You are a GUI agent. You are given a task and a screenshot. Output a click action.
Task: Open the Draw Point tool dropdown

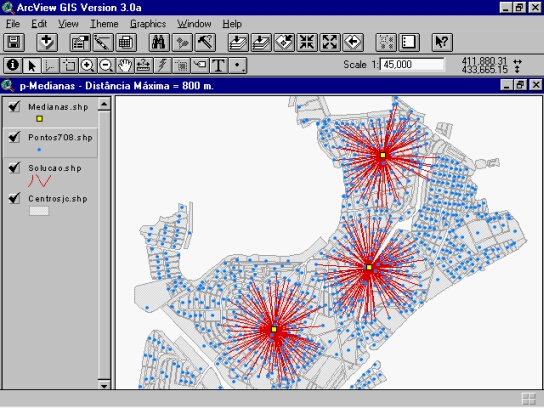click(x=238, y=65)
